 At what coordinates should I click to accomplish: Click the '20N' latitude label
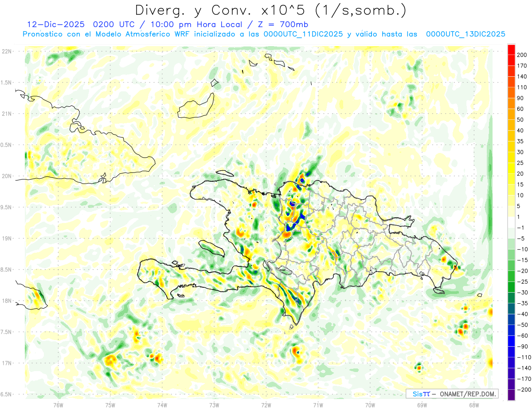[x=6, y=176]
